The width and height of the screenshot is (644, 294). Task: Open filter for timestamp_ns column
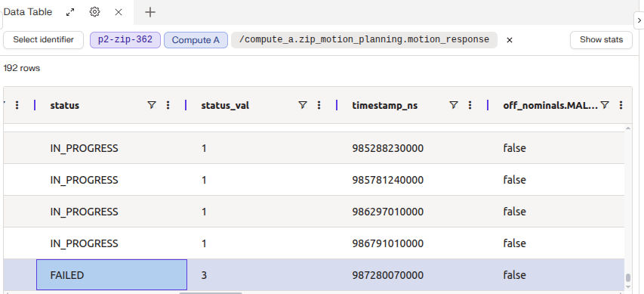(x=454, y=105)
